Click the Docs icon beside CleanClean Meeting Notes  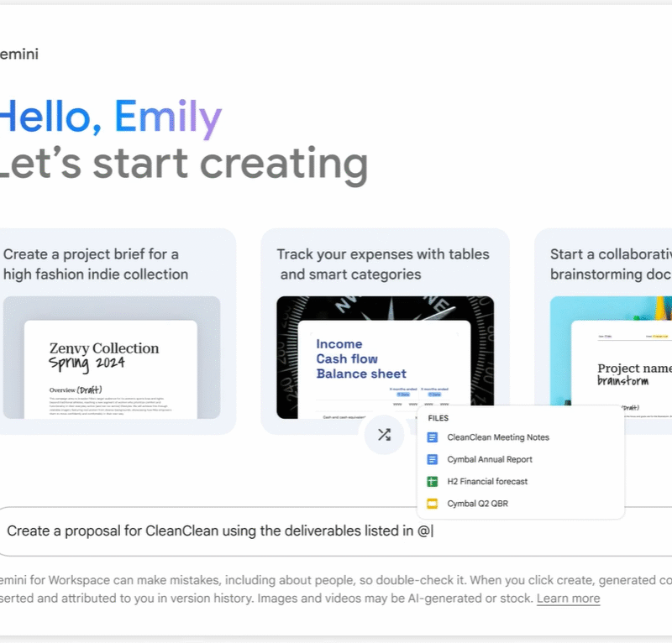click(433, 437)
